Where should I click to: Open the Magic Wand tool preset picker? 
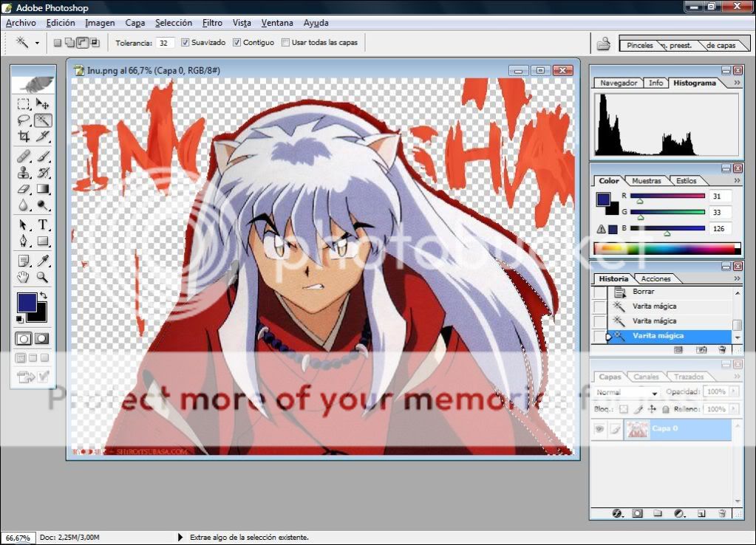tap(37, 43)
